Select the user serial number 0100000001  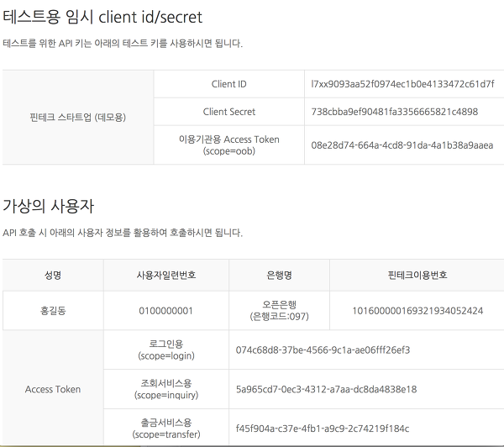tap(165, 311)
